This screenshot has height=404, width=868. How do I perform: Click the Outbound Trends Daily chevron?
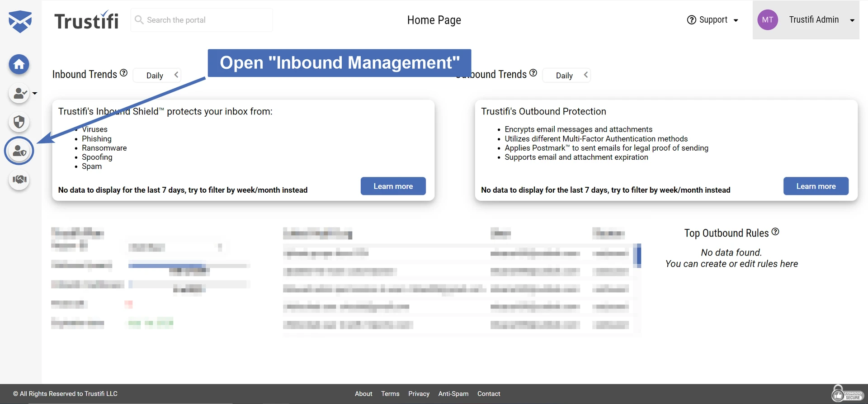(x=586, y=75)
